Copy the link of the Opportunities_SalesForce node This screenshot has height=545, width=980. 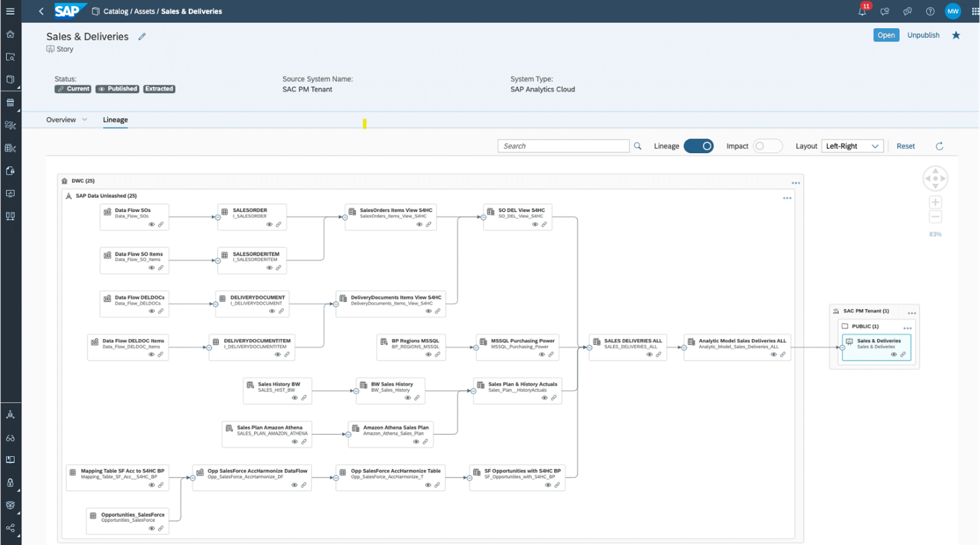(161, 529)
